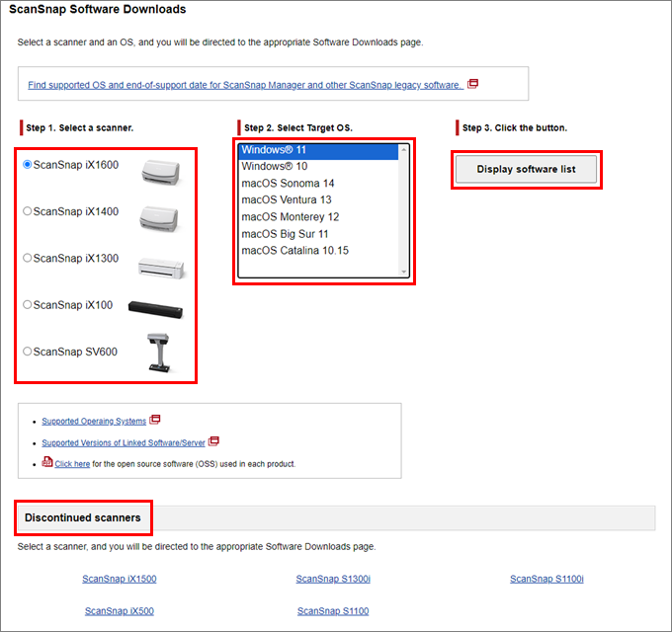
Task: Click the SV600 overhead scanner image
Action: click(158, 353)
